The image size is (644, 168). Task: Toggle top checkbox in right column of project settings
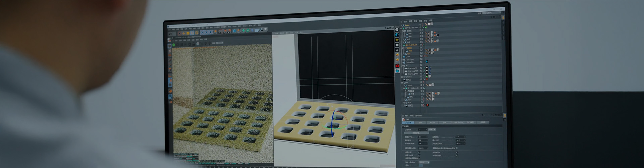coord(457,152)
